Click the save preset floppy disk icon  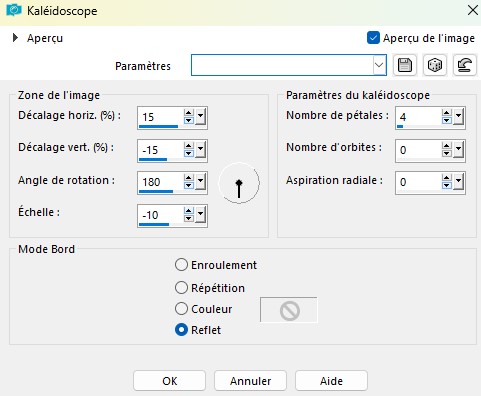(405, 65)
